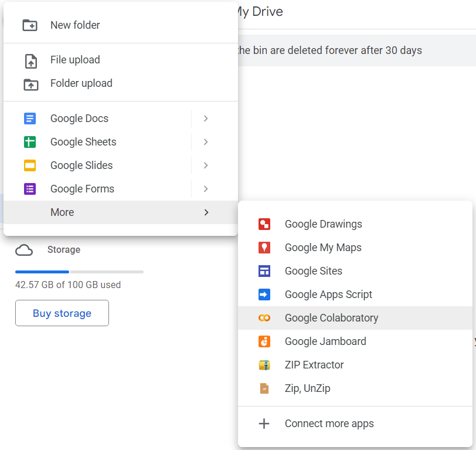Click the Folder upload icon

point(31,84)
